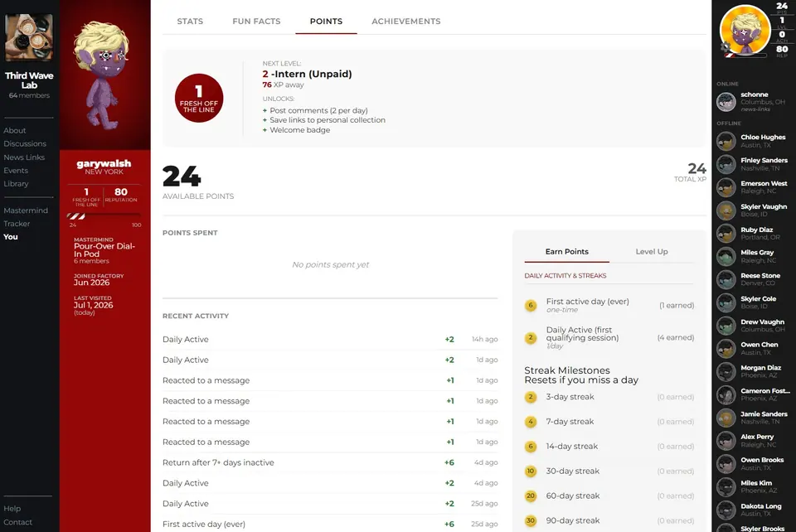The image size is (796, 532).
Task: Click the 'Welcome badge' unlock item
Action: coord(297,130)
